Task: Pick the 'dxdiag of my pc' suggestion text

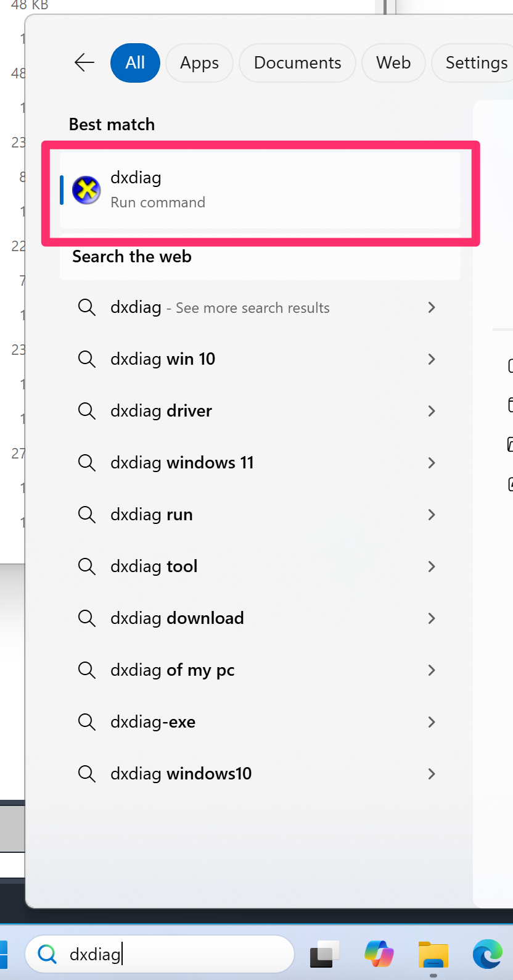Action: tap(173, 670)
